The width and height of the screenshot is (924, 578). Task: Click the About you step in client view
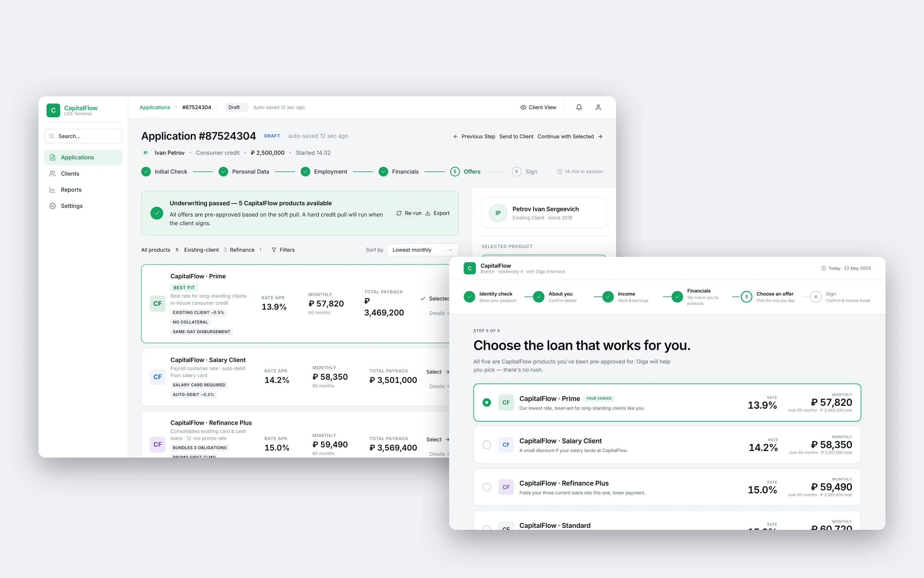[x=555, y=297]
